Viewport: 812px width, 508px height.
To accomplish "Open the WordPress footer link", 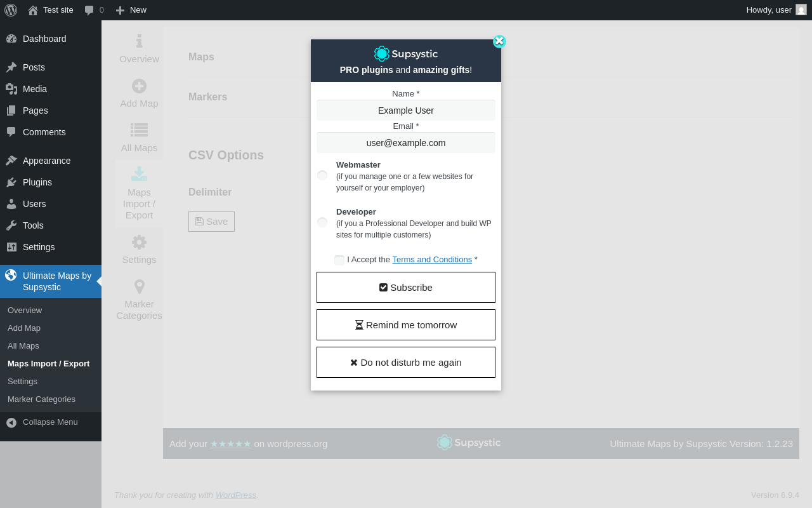I will (x=236, y=495).
